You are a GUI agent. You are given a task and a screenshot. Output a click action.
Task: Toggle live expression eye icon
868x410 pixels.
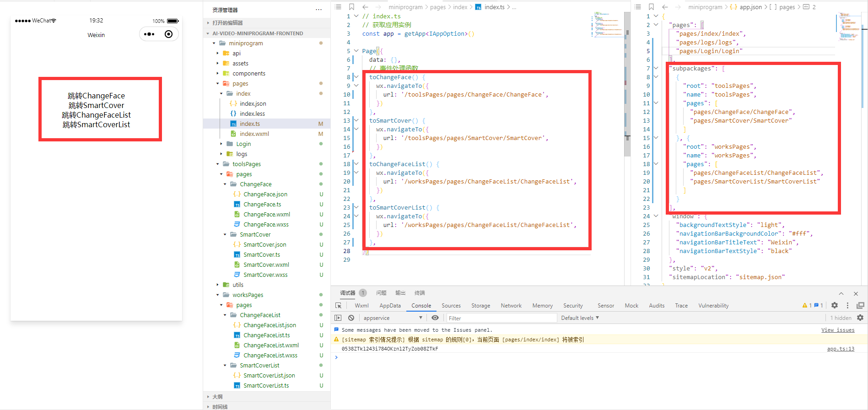pos(435,318)
